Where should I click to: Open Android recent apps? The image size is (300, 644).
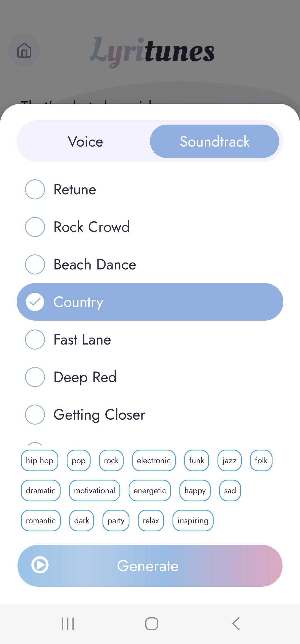[x=68, y=623]
